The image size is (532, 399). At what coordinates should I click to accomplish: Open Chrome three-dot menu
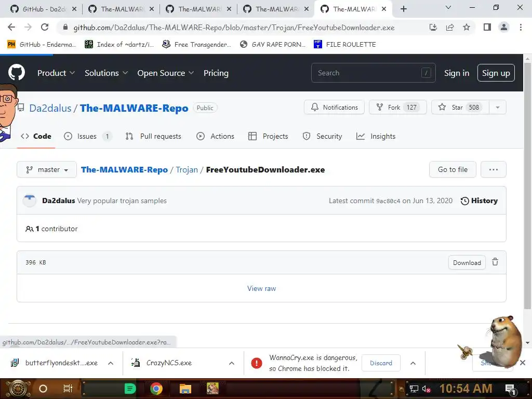pyautogui.click(x=521, y=27)
